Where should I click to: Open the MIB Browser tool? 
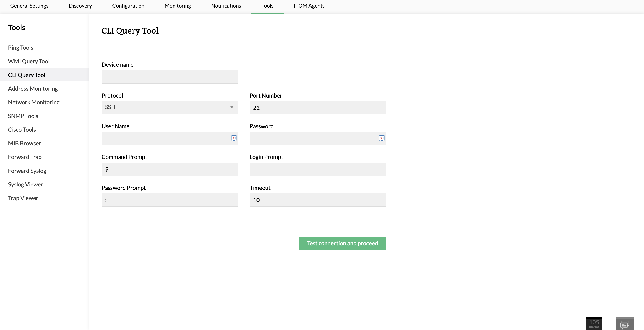(25, 143)
